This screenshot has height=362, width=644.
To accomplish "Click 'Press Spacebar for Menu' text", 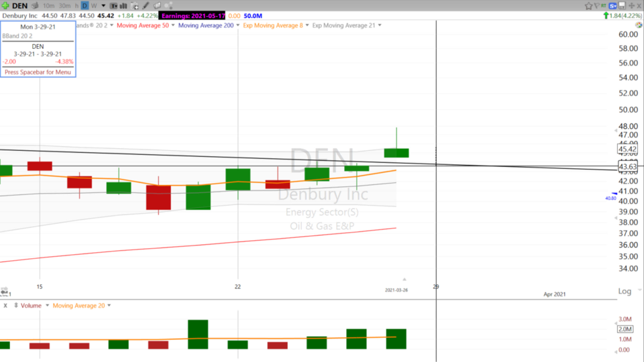I will [38, 72].
